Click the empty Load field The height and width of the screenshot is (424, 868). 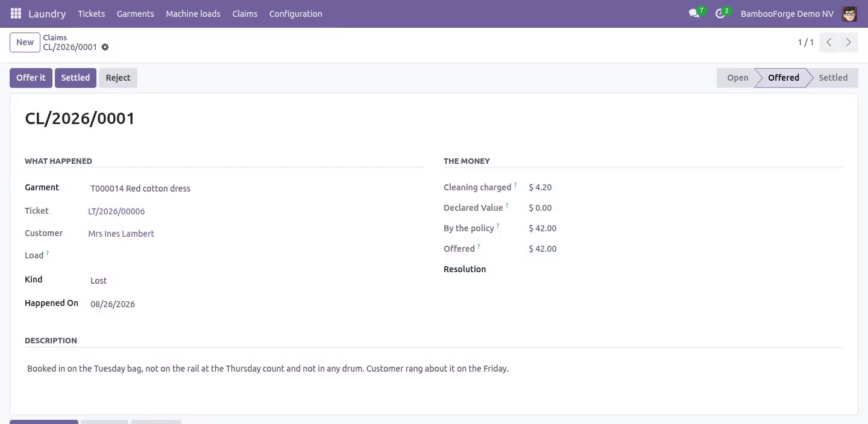tap(256, 256)
